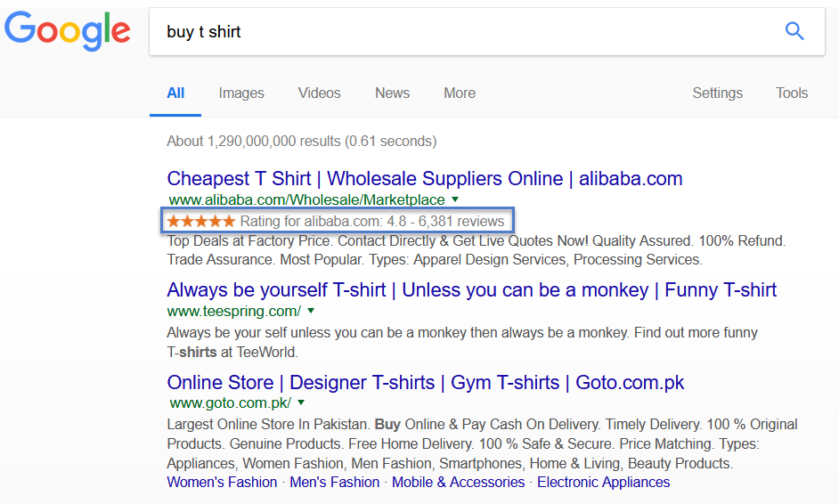The image size is (839, 504).
Task: Open 'Cheapest T Shirt | Wholesale Suppliers Online' result
Action: click(x=425, y=178)
